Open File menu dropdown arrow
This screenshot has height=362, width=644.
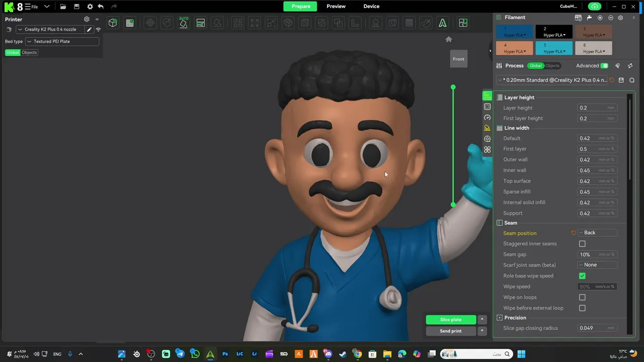[x=47, y=7]
